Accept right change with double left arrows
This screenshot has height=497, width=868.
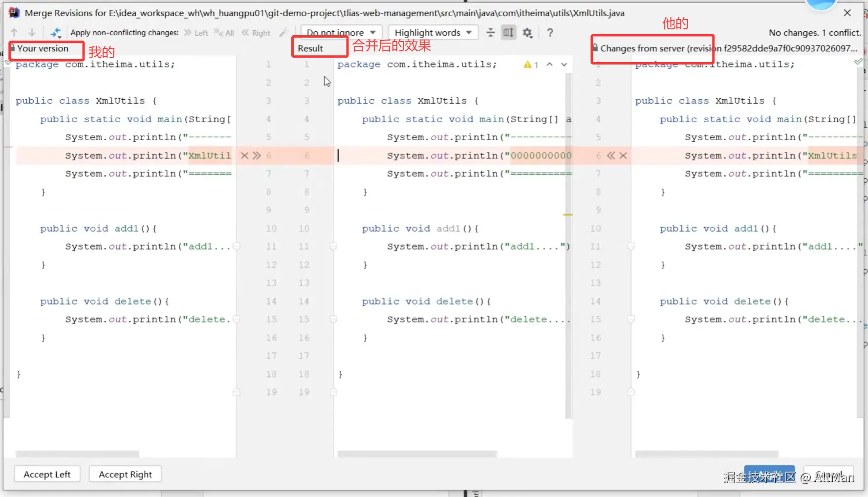(611, 155)
